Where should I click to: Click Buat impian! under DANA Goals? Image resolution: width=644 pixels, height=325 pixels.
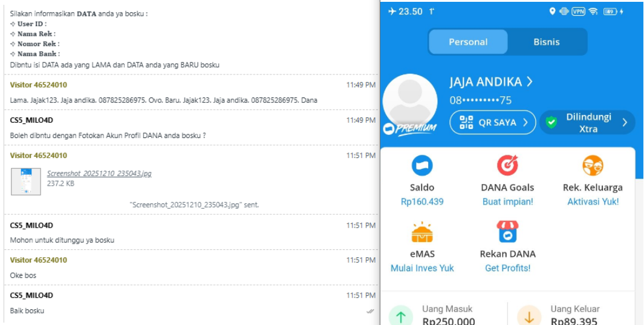click(x=508, y=202)
